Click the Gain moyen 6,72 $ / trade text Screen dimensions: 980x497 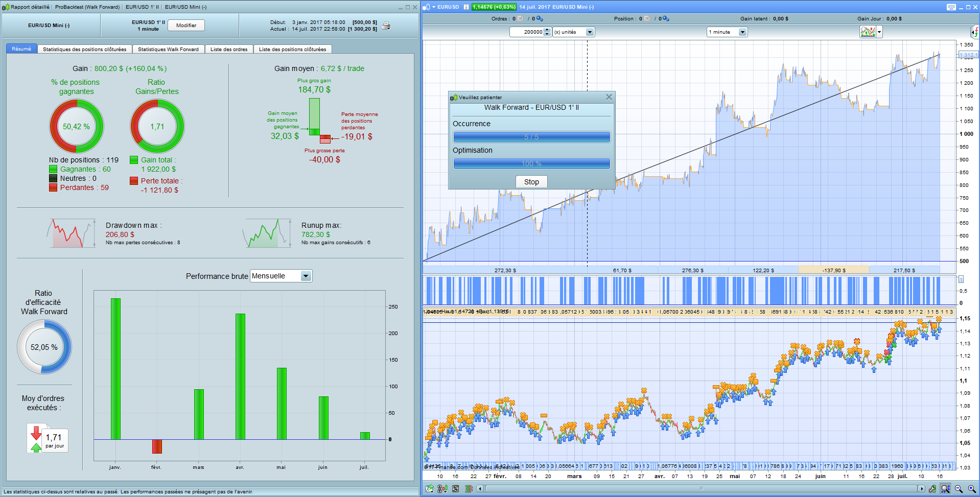pos(319,68)
